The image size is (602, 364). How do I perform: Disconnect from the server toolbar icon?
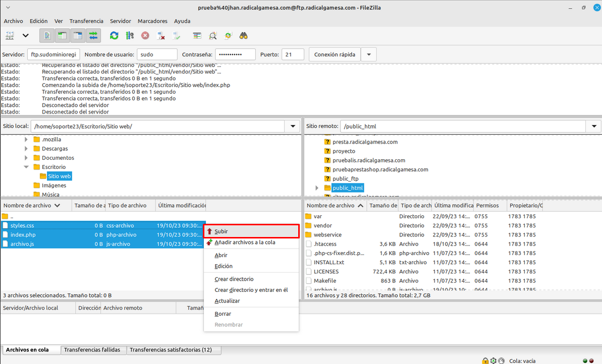pos(161,36)
